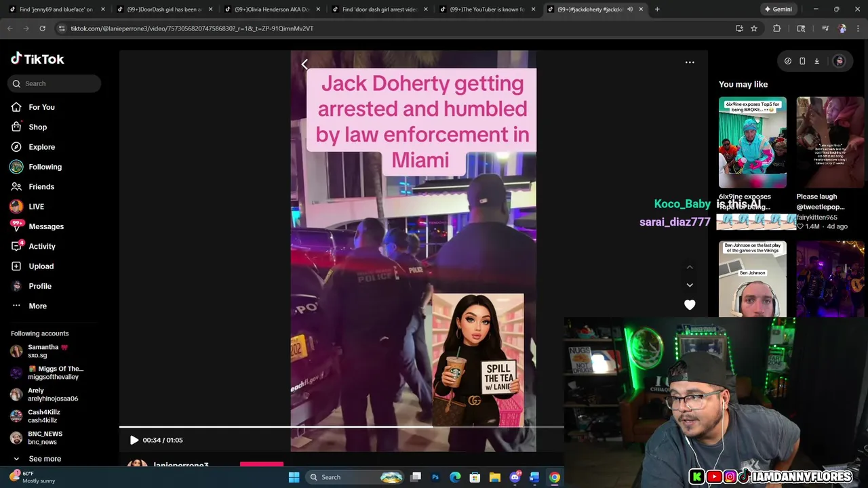Viewport: 868px width, 488px height.
Task: Open a new browser tab
Action: coord(657,9)
